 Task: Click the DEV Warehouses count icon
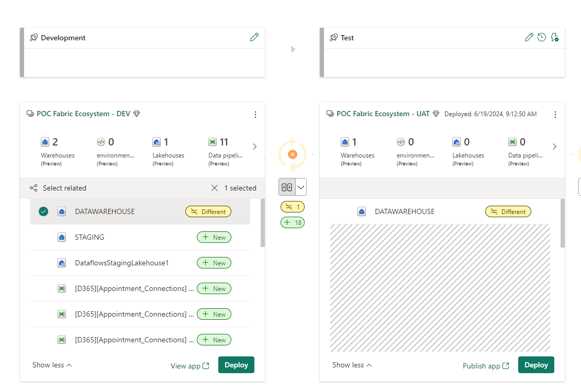pos(45,142)
